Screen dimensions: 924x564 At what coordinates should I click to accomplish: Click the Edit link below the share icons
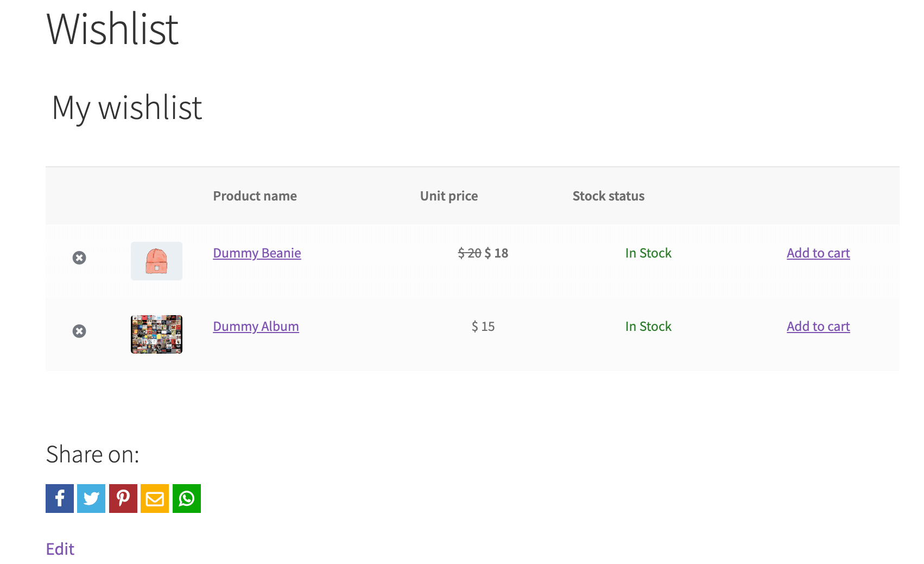pyautogui.click(x=60, y=549)
